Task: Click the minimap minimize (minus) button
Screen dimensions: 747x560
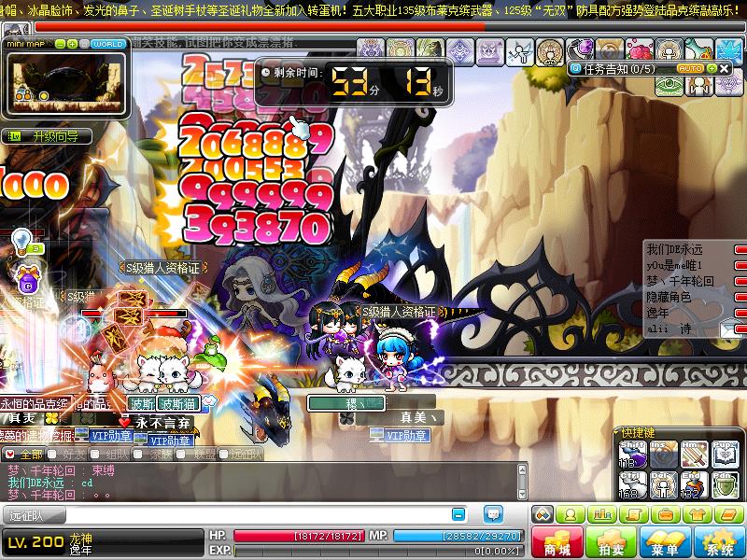Action: (60, 44)
